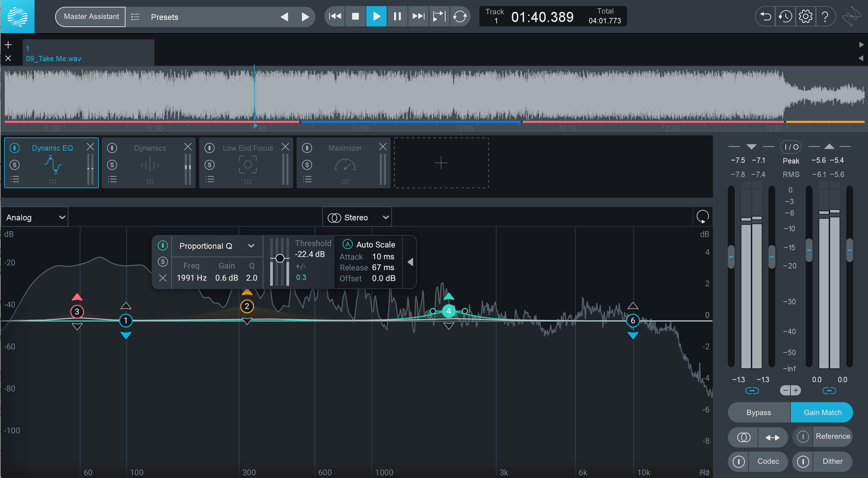Open the Presets list icon
The image size is (868, 478).
tap(135, 17)
